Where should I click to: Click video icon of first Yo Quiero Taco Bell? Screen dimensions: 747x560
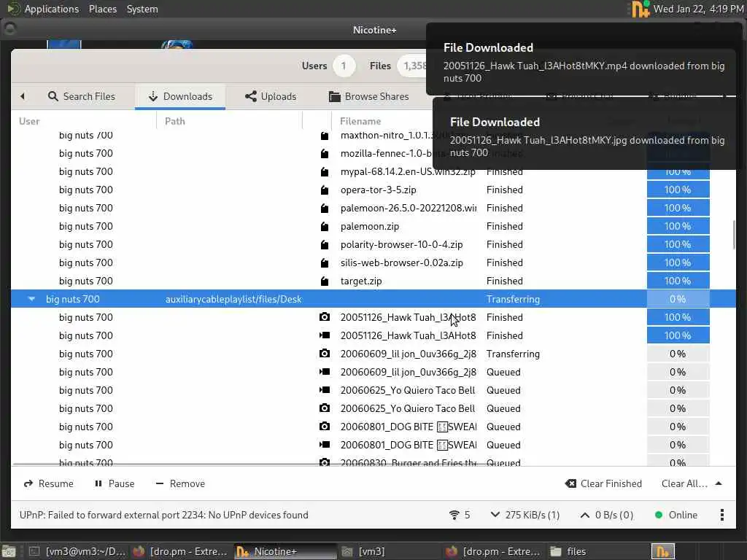[x=325, y=390]
